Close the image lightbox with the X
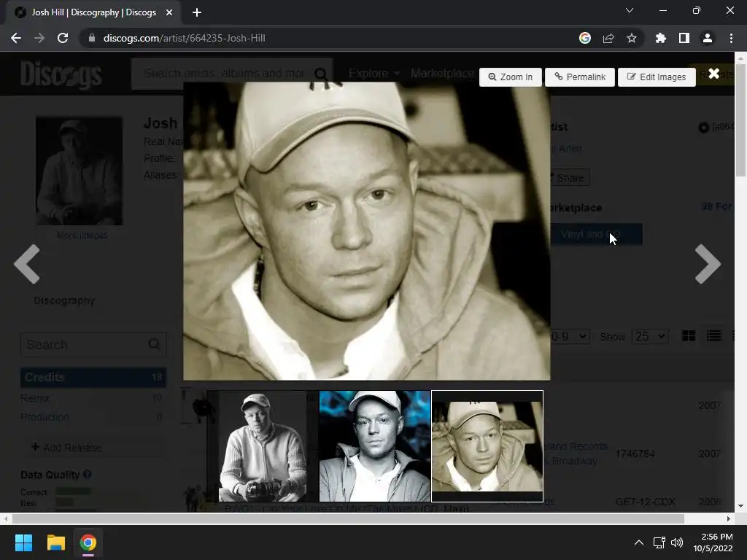747x560 pixels. pos(713,74)
